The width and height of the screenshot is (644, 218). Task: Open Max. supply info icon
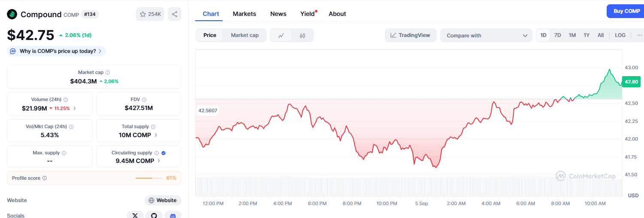(x=64, y=153)
